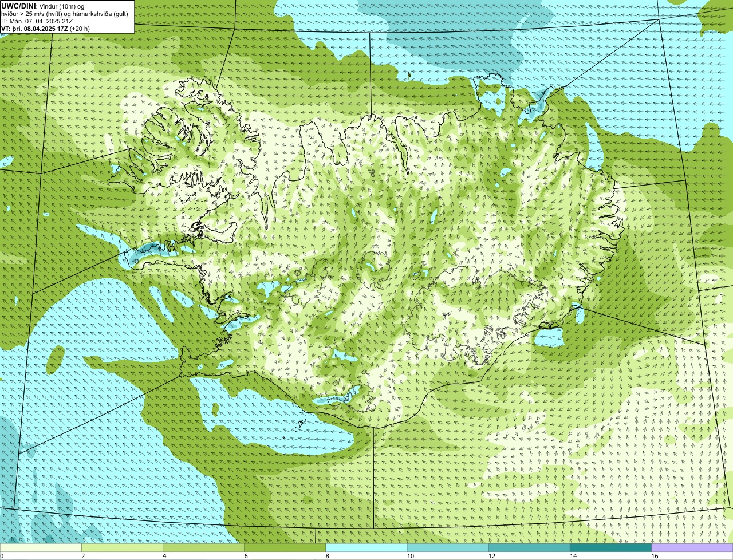733x560 pixels.
Task: Click the legend tick label '6'
Action: [246, 556]
